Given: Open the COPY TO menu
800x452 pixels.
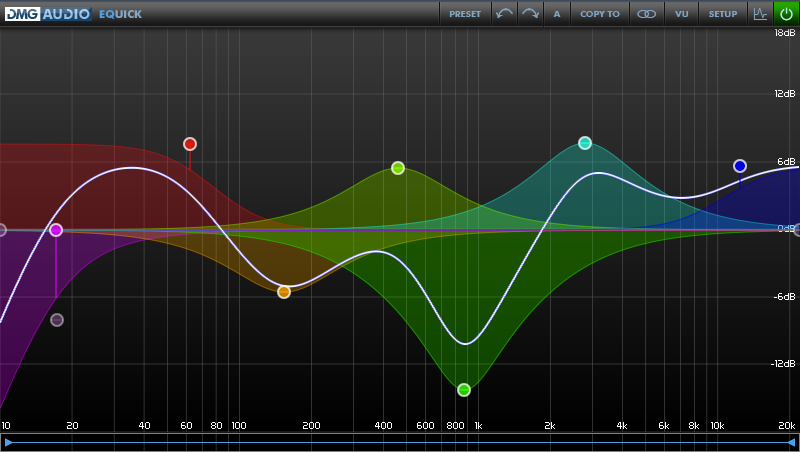Looking at the screenshot, I should [x=600, y=14].
